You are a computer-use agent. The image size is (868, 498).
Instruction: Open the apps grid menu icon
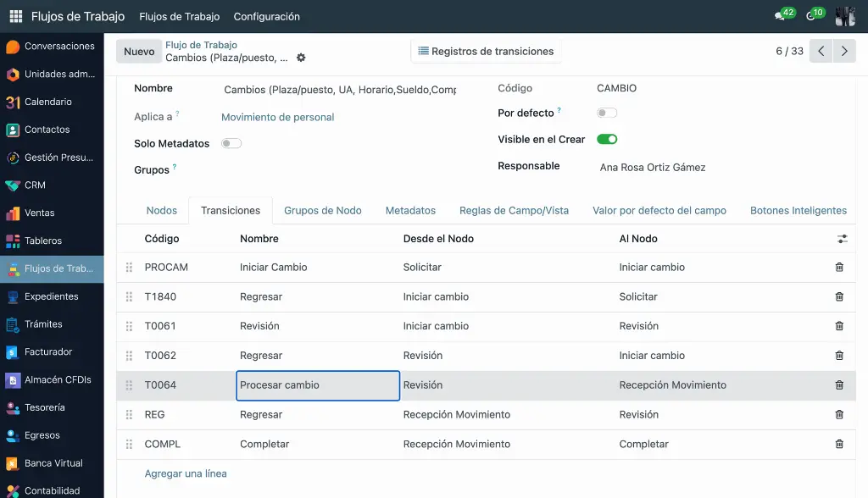click(x=16, y=17)
